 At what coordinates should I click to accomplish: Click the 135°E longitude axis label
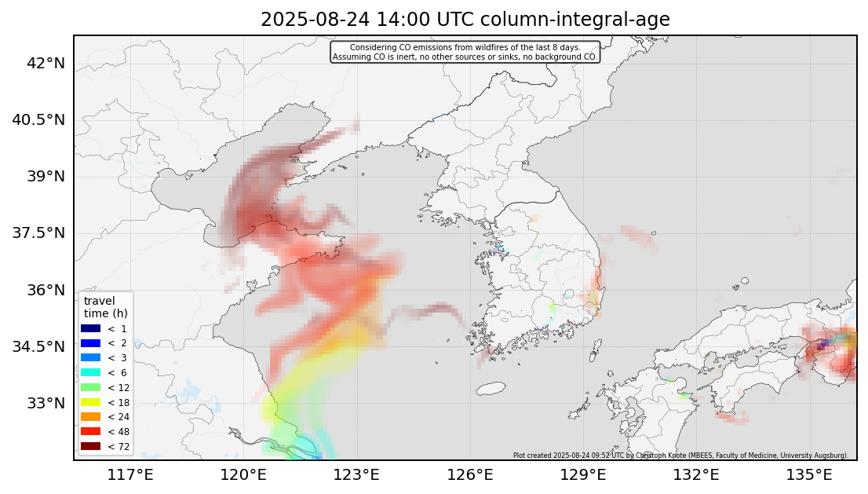[x=809, y=474]
